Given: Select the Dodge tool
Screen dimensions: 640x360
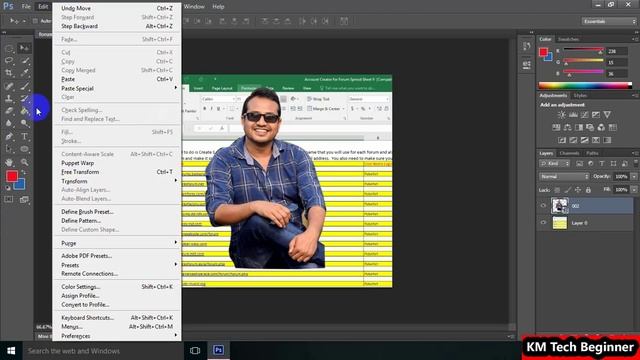Looking at the screenshot, I should (x=24, y=123).
